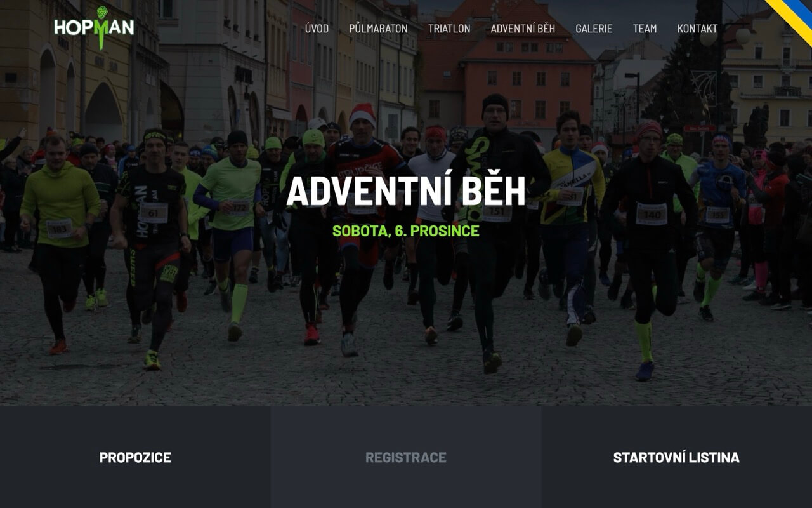Click the Sobota, 6. prosince date text
The width and height of the screenshot is (812, 508).
click(406, 231)
